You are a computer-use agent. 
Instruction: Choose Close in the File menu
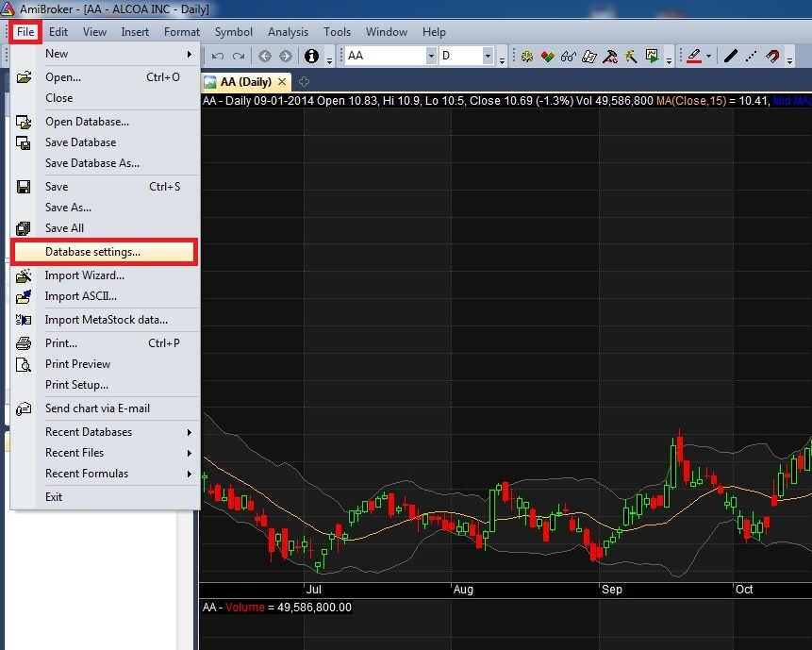point(105,98)
